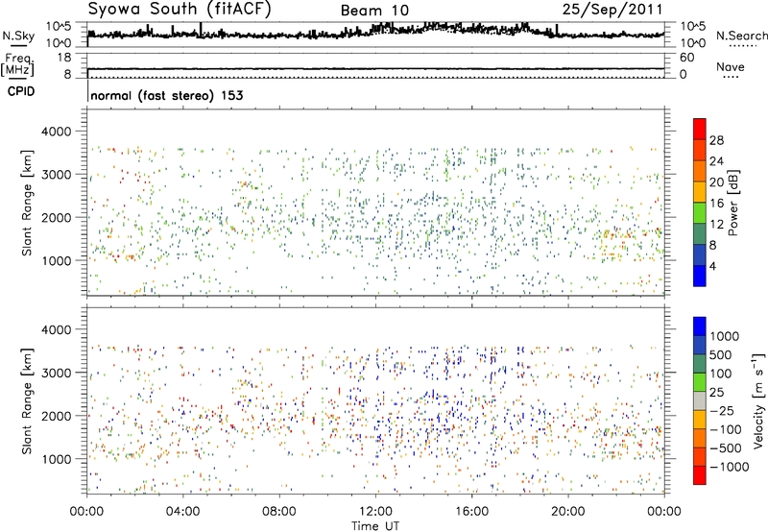The width and height of the screenshot is (768, 532).
Task: Pick the red top segment of Power colorbar
Action: (x=700, y=130)
